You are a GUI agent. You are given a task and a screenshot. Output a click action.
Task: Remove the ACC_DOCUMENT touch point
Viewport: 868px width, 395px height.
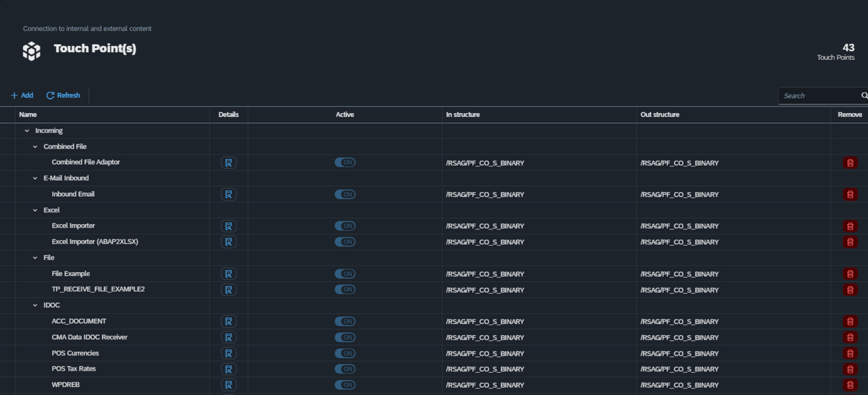click(x=850, y=321)
